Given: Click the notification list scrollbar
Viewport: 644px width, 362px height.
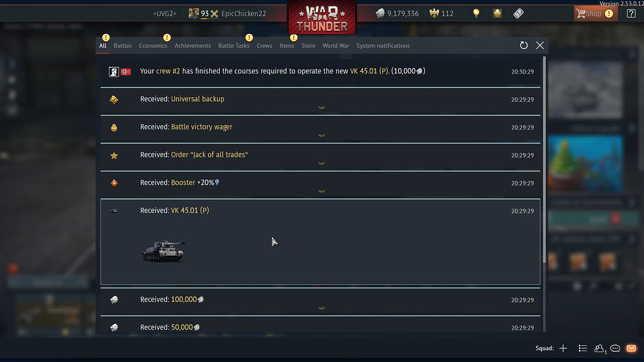Looking at the screenshot, I should coord(544,160).
